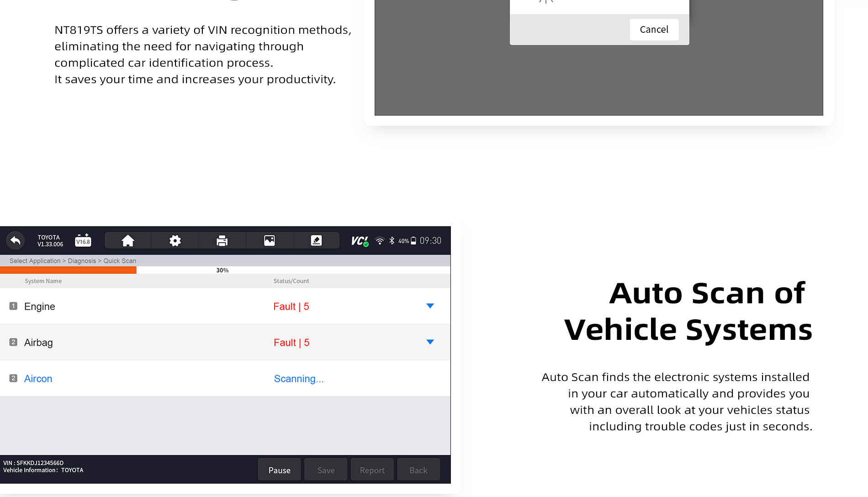
Task: Expand the Airbag fault dropdown arrow
Action: (x=430, y=342)
